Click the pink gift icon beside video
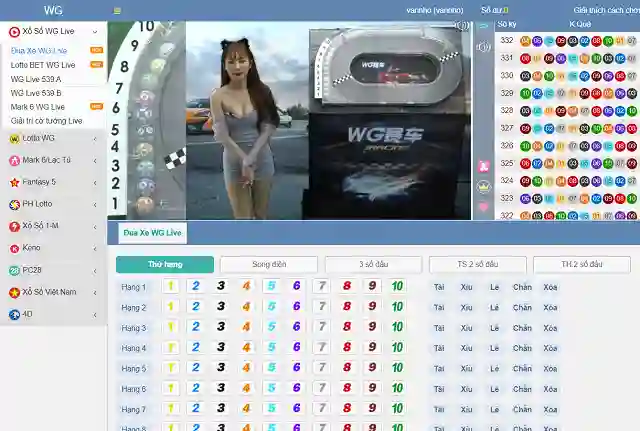Viewport: 640px width, 431px height. tap(484, 166)
